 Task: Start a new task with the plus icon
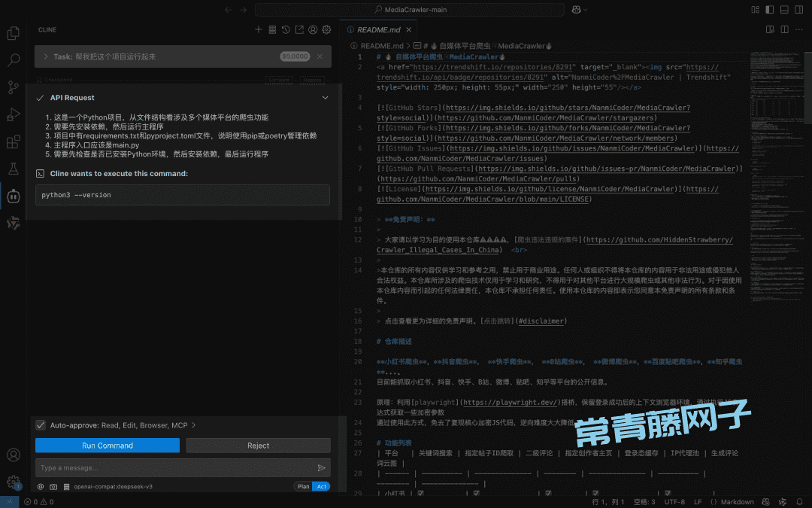click(x=258, y=29)
